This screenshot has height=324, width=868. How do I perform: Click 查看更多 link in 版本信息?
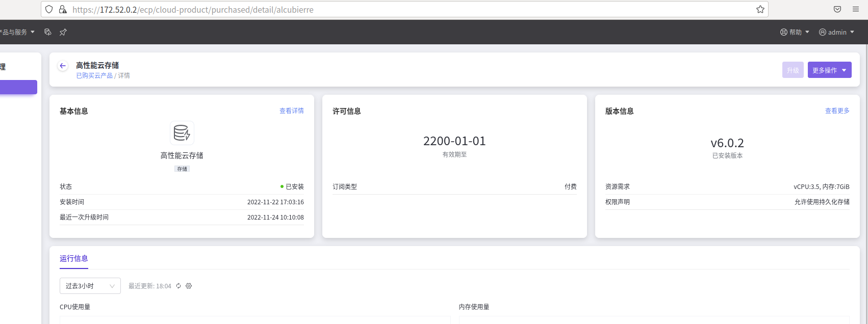click(x=837, y=111)
